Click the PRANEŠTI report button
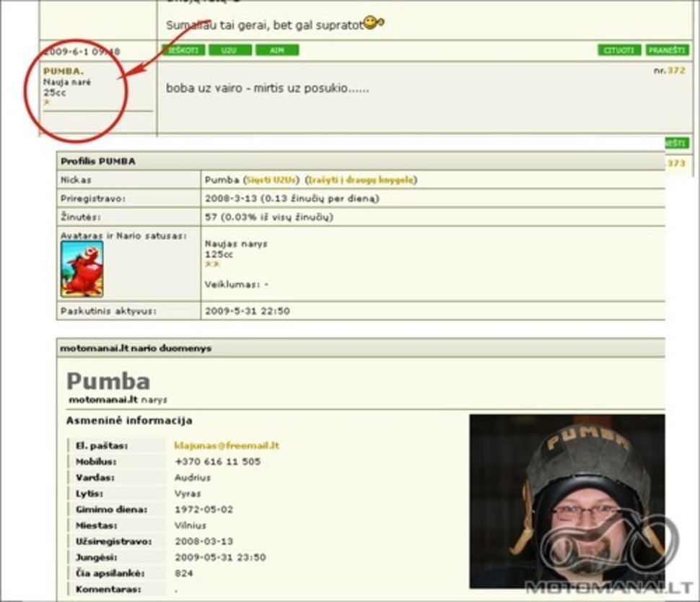This screenshot has height=602, width=700. [667, 50]
